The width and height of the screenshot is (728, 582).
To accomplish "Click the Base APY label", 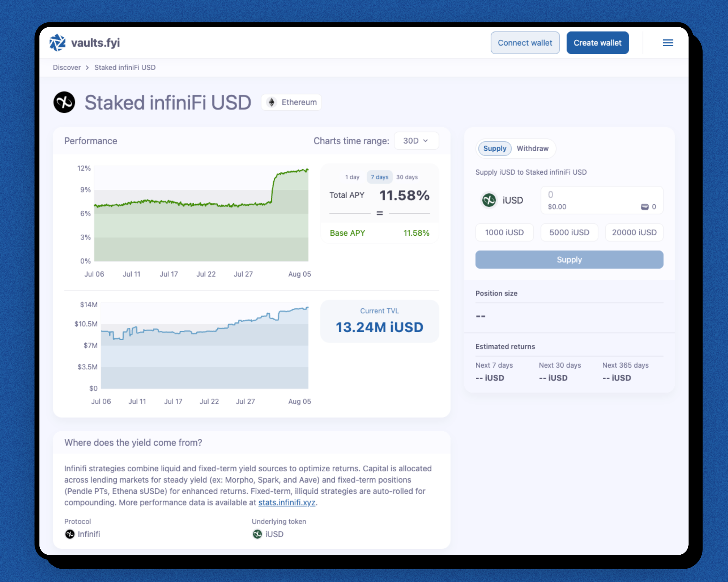I will [347, 233].
